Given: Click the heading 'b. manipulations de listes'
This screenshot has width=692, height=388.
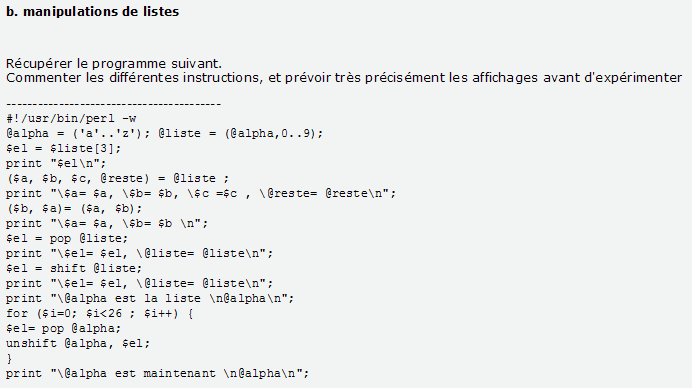Looking at the screenshot, I should (x=93, y=11).
